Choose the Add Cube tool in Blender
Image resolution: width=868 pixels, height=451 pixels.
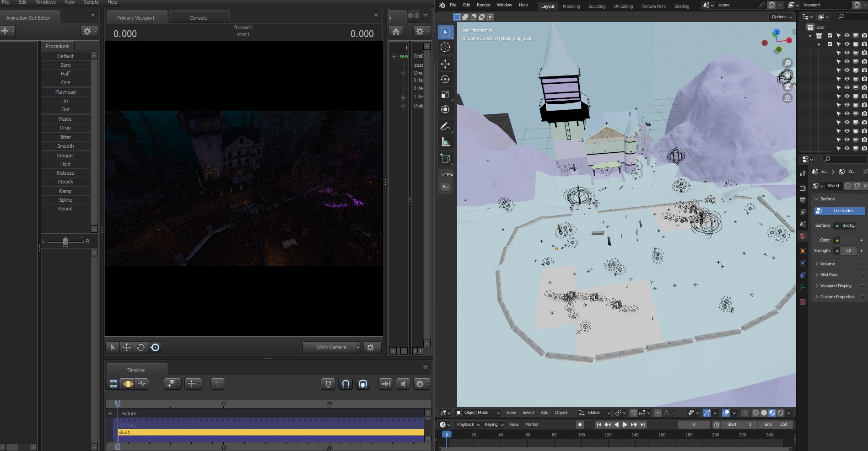(x=444, y=158)
